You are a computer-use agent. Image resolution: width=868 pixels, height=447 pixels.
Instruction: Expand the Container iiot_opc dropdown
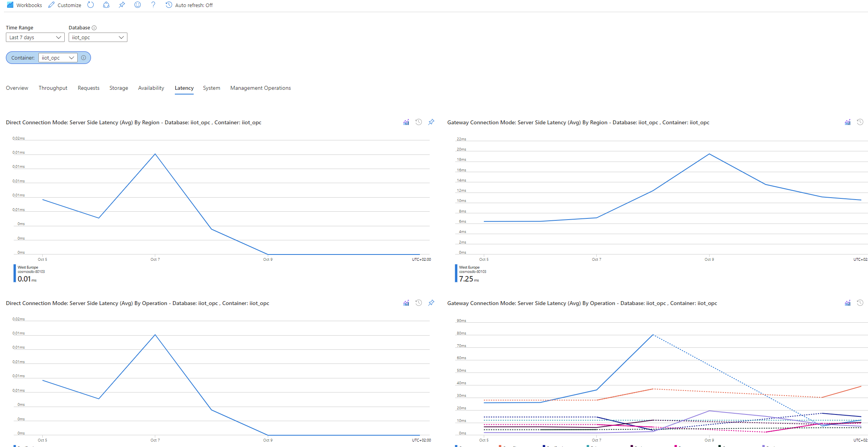[x=58, y=58]
